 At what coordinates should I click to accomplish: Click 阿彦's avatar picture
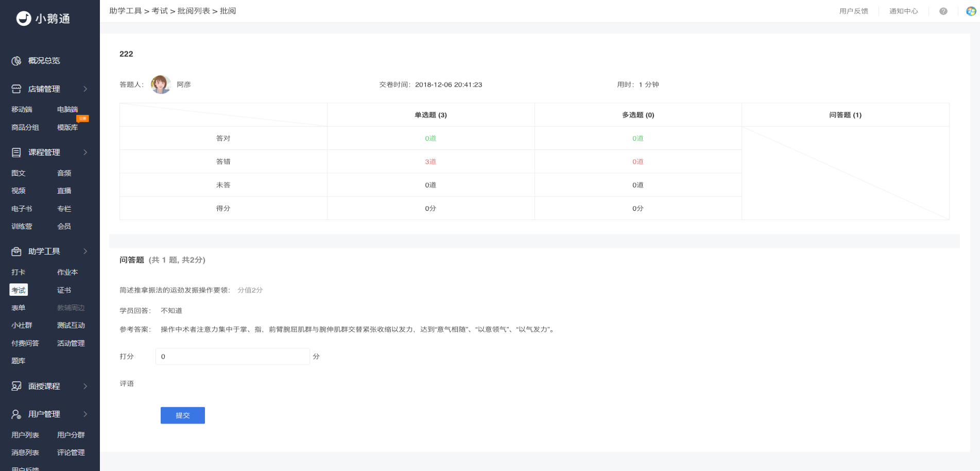click(161, 85)
